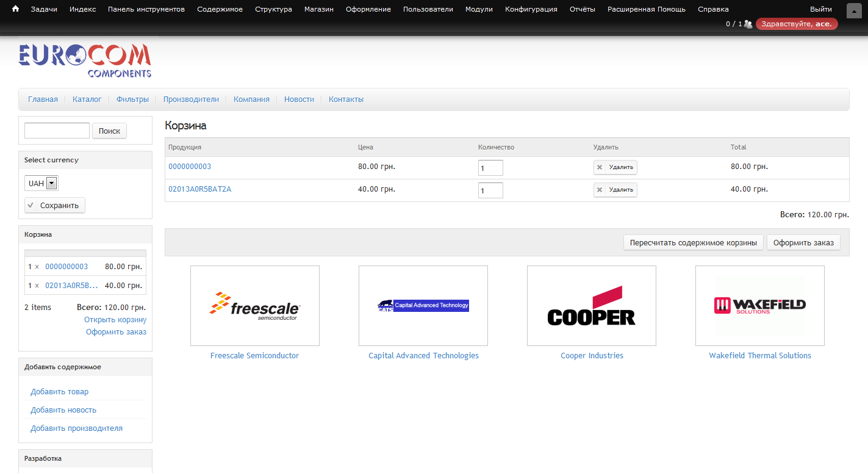Open the UAH currency dropdown
The height and width of the screenshot is (473, 868).
coord(41,183)
